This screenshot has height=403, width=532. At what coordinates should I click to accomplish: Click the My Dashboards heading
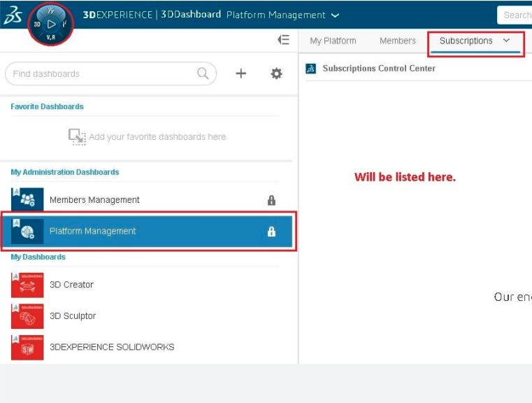pos(38,257)
